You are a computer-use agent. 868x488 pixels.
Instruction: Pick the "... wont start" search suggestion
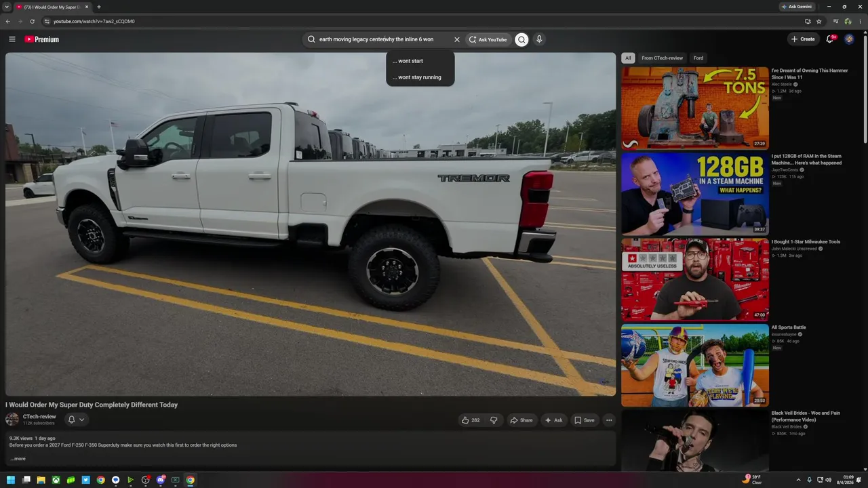(420, 61)
